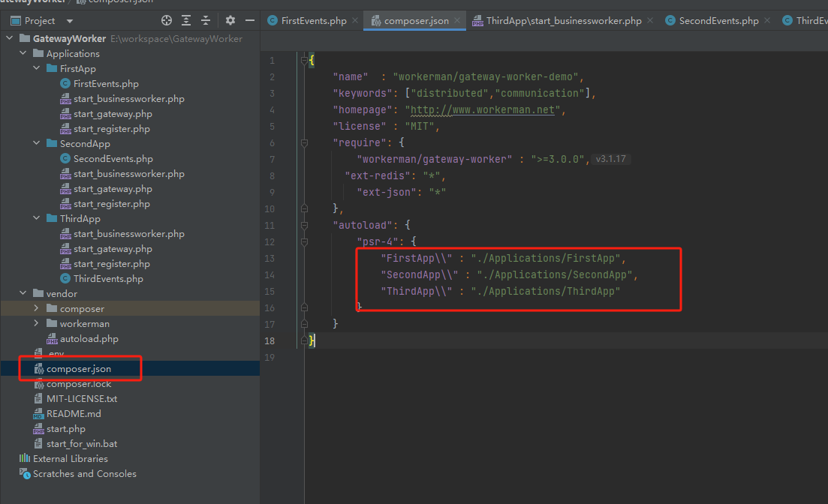Click the composer folder icon under vendor

[52, 308]
